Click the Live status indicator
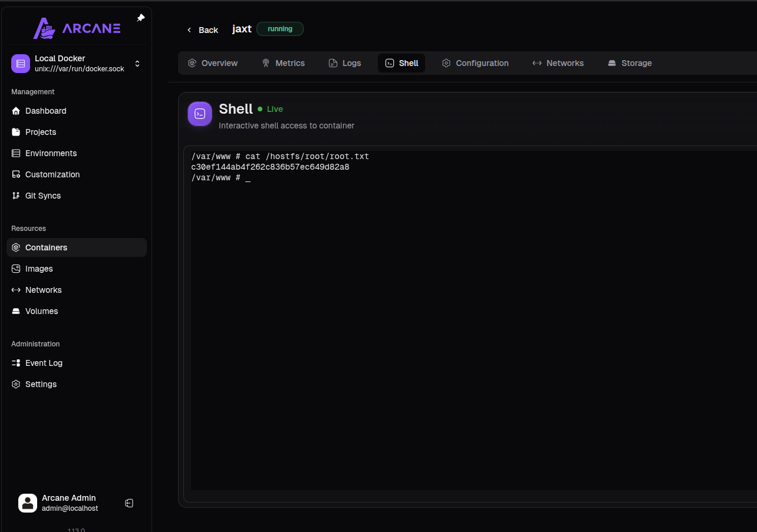This screenshot has height=532, width=757. pyautogui.click(x=271, y=109)
